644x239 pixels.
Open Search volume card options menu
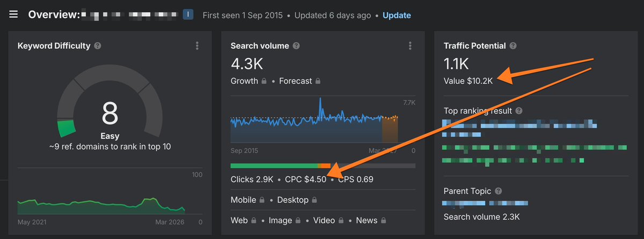point(410,46)
